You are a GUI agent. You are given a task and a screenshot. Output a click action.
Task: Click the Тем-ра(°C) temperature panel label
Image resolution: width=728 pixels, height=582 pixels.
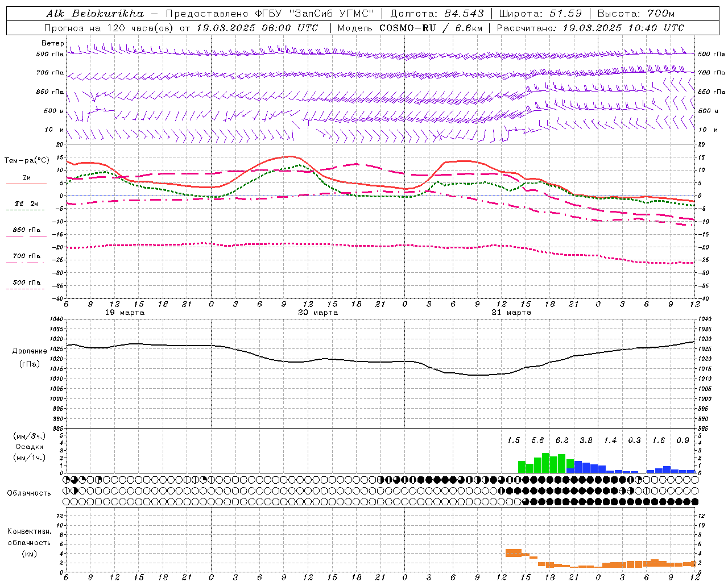(27, 161)
